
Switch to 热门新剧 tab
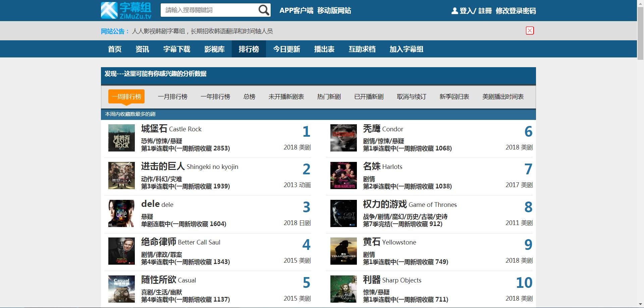(x=329, y=97)
